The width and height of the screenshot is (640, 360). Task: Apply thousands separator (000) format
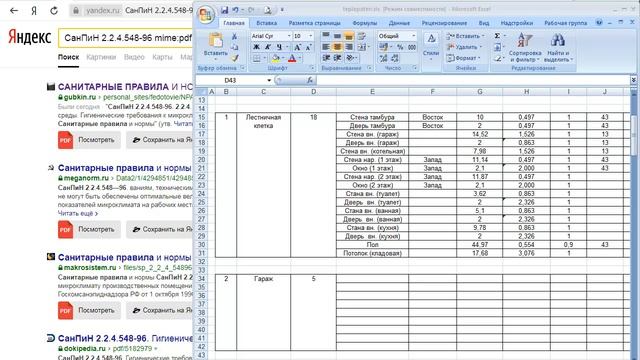412,47
